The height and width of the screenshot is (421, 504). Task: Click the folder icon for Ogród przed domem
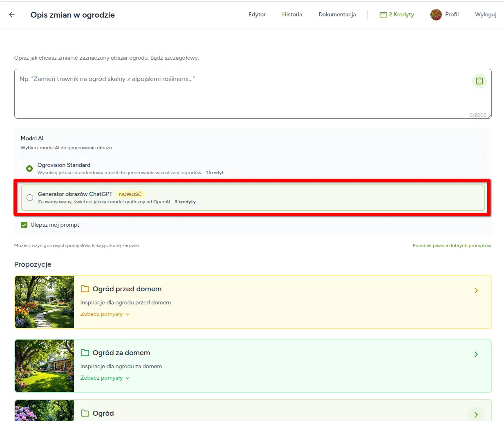tap(85, 288)
